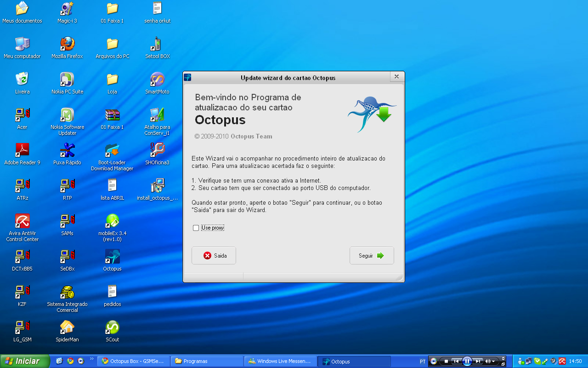Expand the quick launch overflow chevron
The width and height of the screenshot is (588, 368).
(x=91, y=358)
